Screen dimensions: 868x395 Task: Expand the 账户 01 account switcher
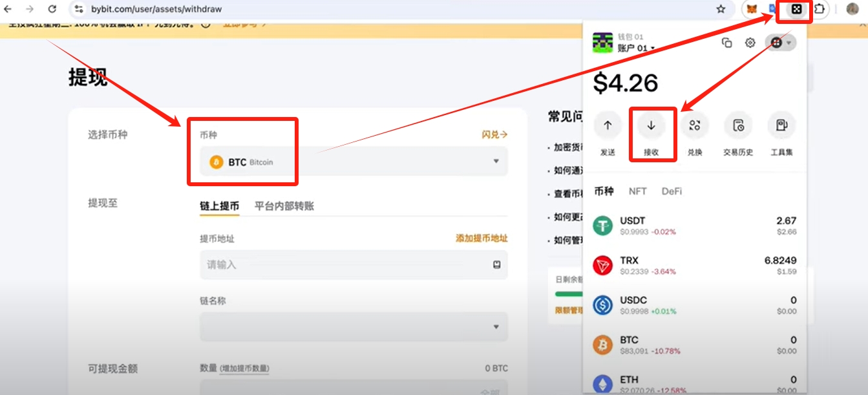[637, 48]
